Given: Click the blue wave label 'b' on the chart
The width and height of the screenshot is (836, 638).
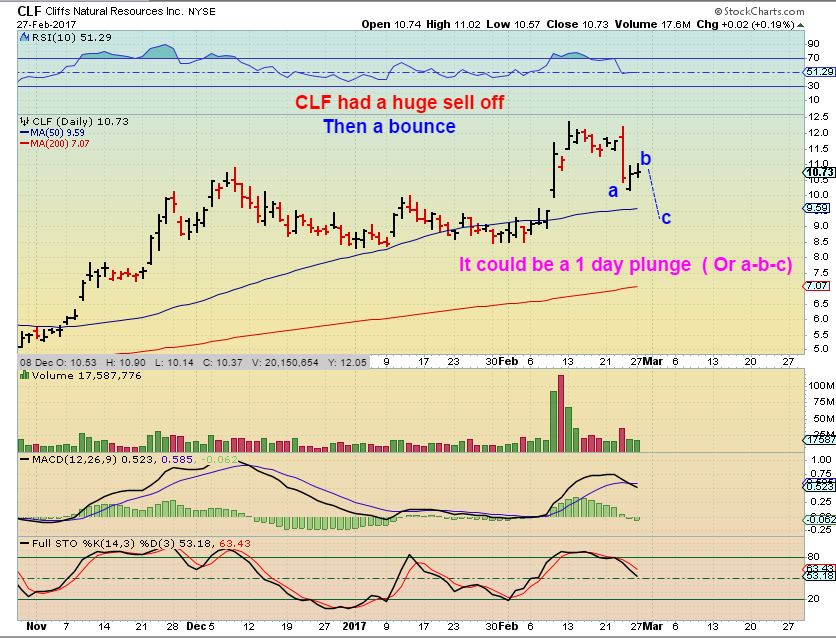Looking at the screenshot, I should click(x=645, y=158).
